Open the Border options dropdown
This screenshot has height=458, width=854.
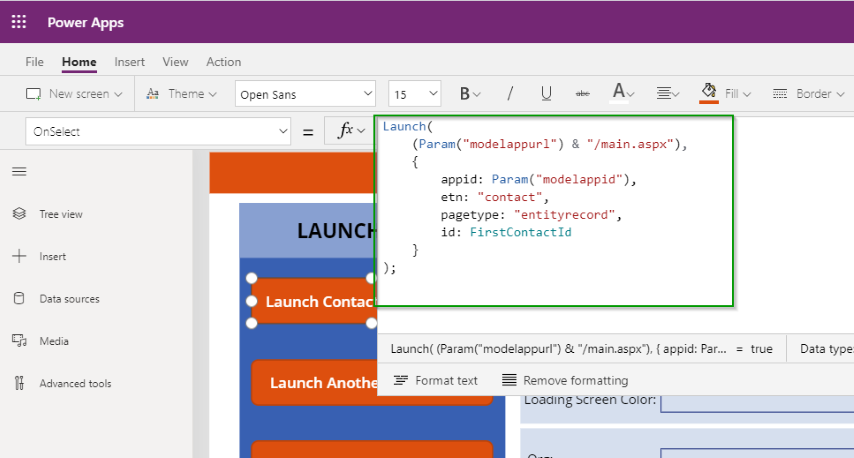point(808,94)
